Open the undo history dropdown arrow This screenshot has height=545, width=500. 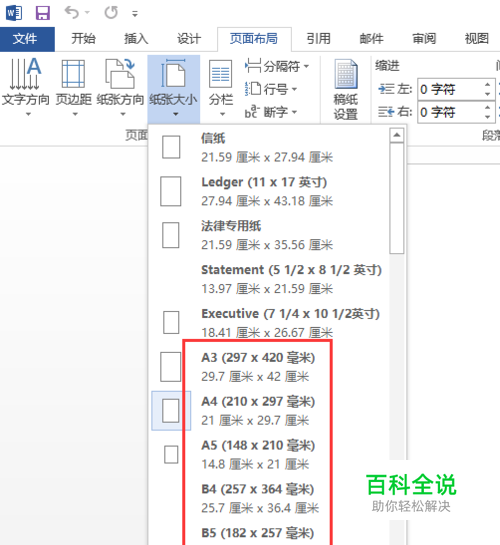pos(87,13)
